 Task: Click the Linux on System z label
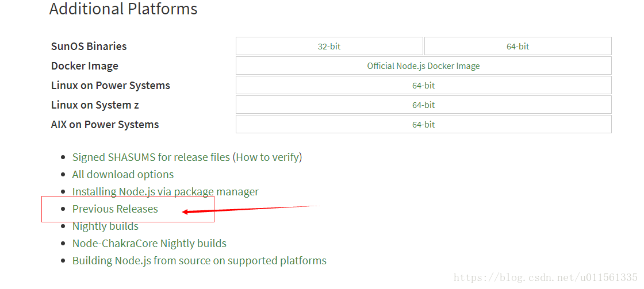95,105
